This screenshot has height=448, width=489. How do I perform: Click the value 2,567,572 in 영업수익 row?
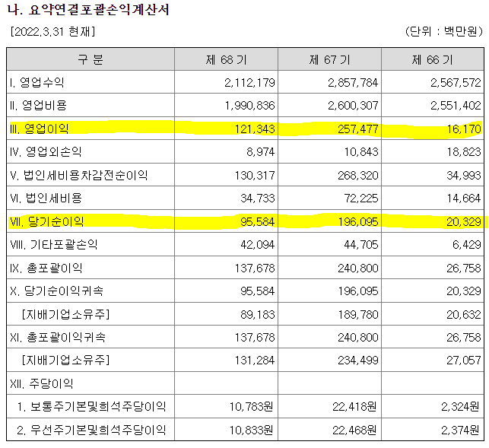pos(456,83)
